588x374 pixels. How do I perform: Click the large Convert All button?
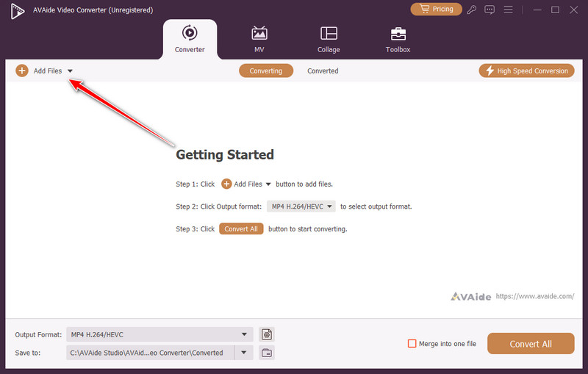(531, 344)
